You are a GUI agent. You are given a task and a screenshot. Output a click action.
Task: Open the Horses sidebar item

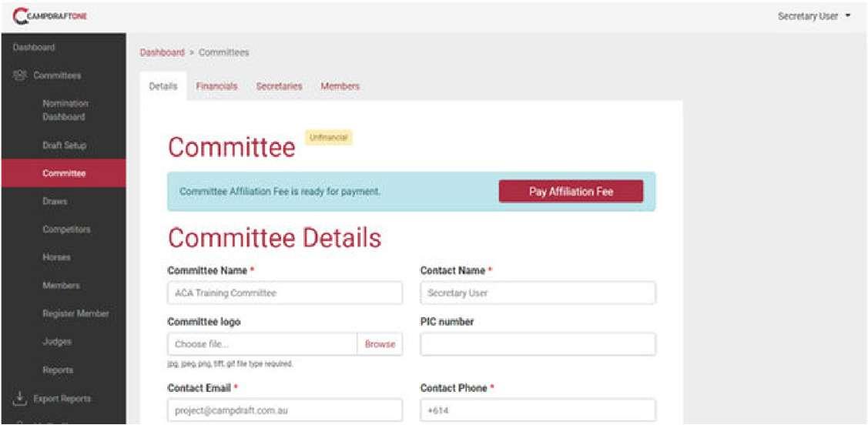57,257
